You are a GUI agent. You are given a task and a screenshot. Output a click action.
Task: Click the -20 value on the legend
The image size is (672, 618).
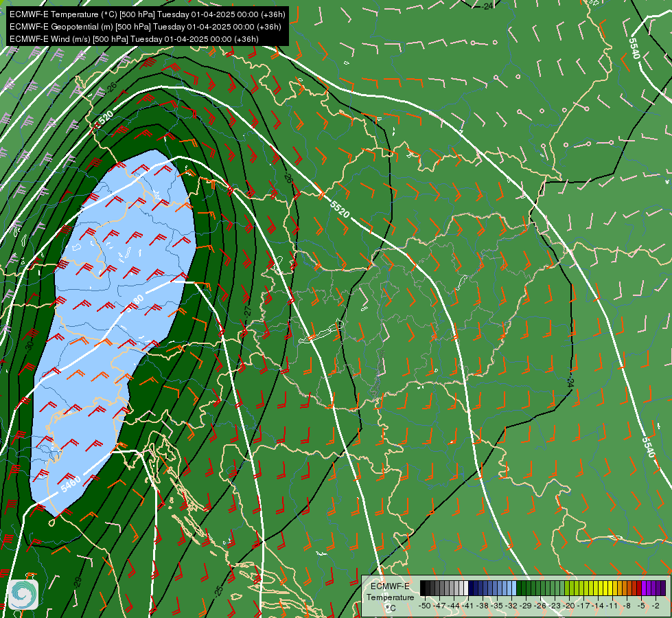tap(569, 606)
